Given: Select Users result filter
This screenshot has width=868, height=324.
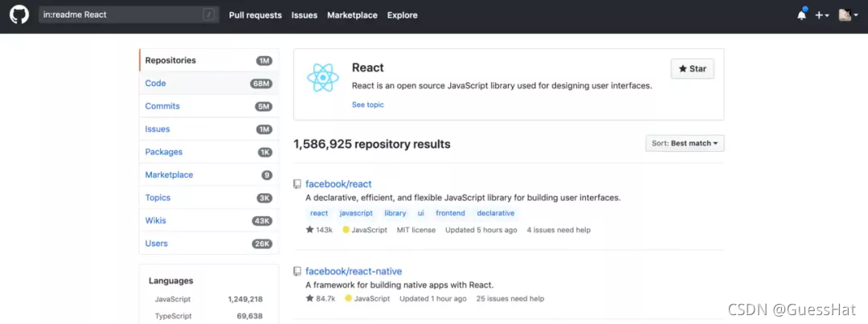Looking at the screenshot, I should (x=209, y=243).
